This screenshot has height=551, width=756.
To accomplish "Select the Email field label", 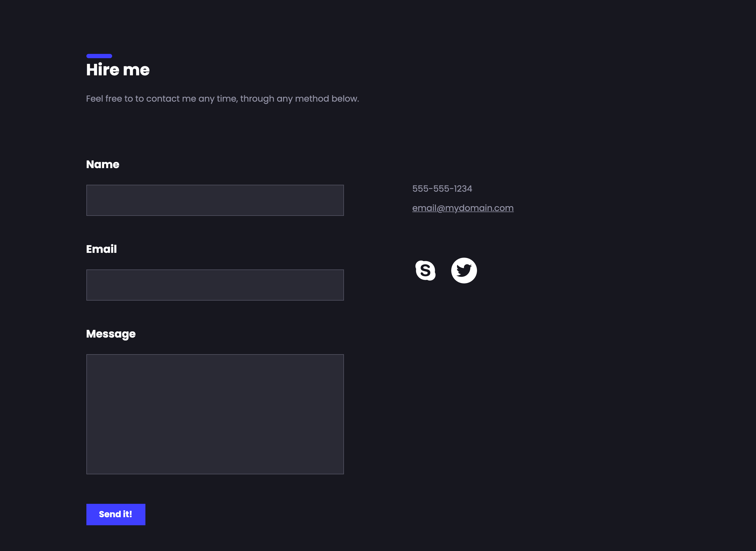I will [101, 249].
